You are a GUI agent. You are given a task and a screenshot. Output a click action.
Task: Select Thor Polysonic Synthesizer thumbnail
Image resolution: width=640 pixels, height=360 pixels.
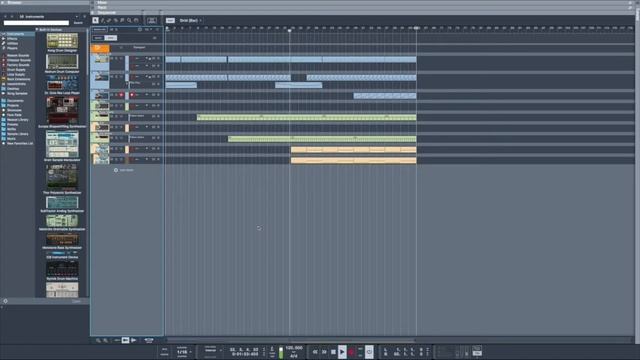click(x=62, y=177)
